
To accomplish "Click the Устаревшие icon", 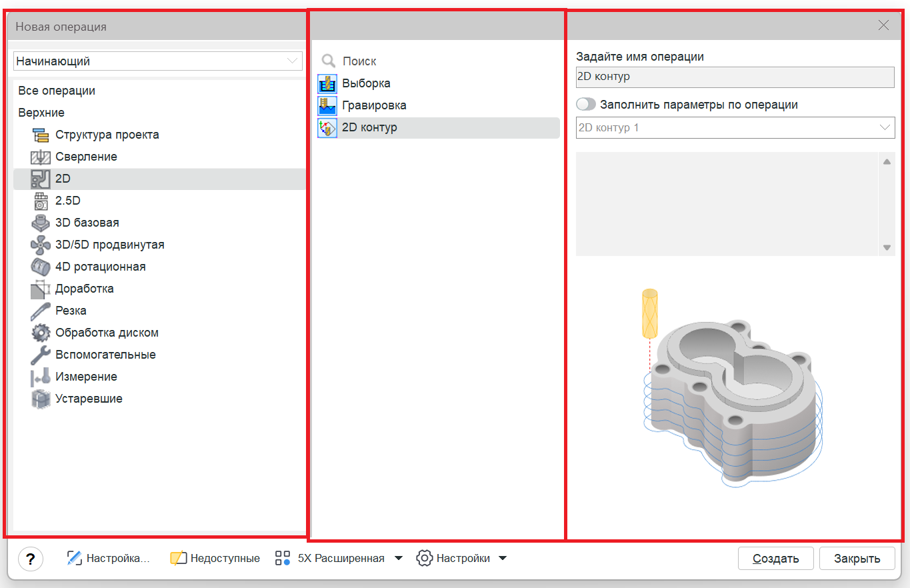I will point(41,399).
